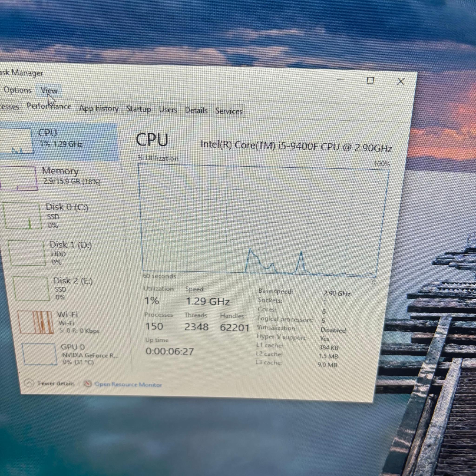Click the Intel Core i5-9400F processor name
This screenshot has height=476, width=476.
(x=296, y=146)
